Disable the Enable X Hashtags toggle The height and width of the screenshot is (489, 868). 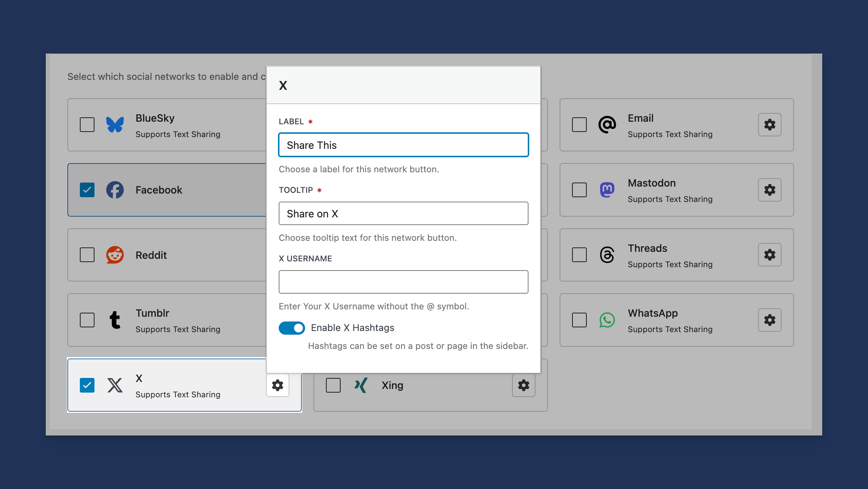(292, 328)
